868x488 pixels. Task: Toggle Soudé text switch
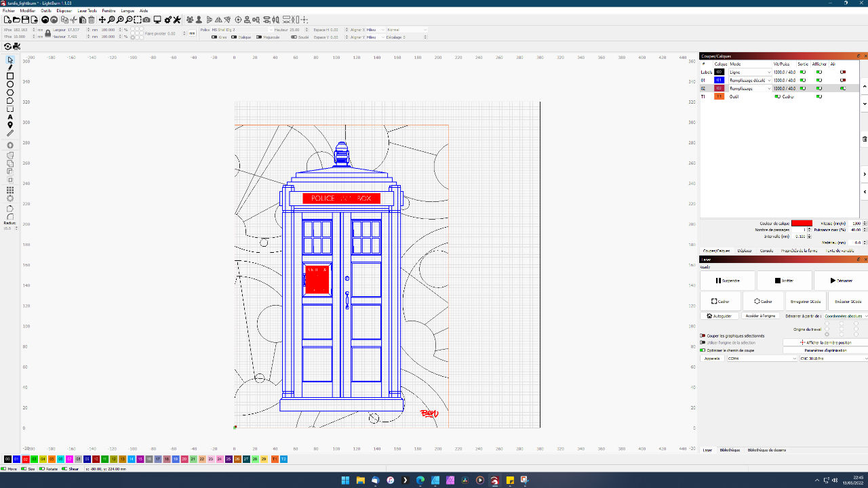[x=294, y=37]
